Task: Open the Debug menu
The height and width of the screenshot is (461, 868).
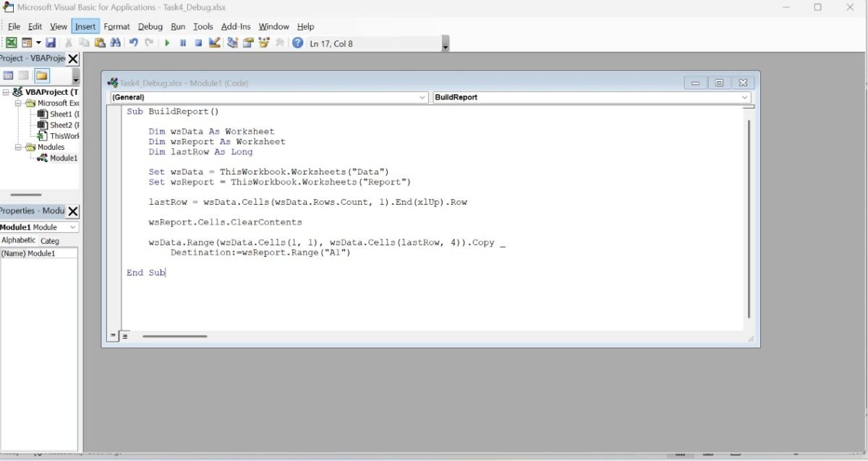Action: point(150,27)
